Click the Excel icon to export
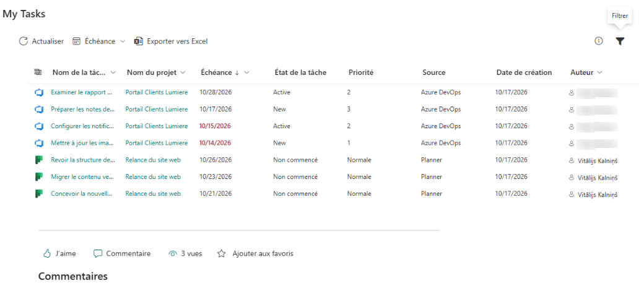 click(x=139, y=41)
